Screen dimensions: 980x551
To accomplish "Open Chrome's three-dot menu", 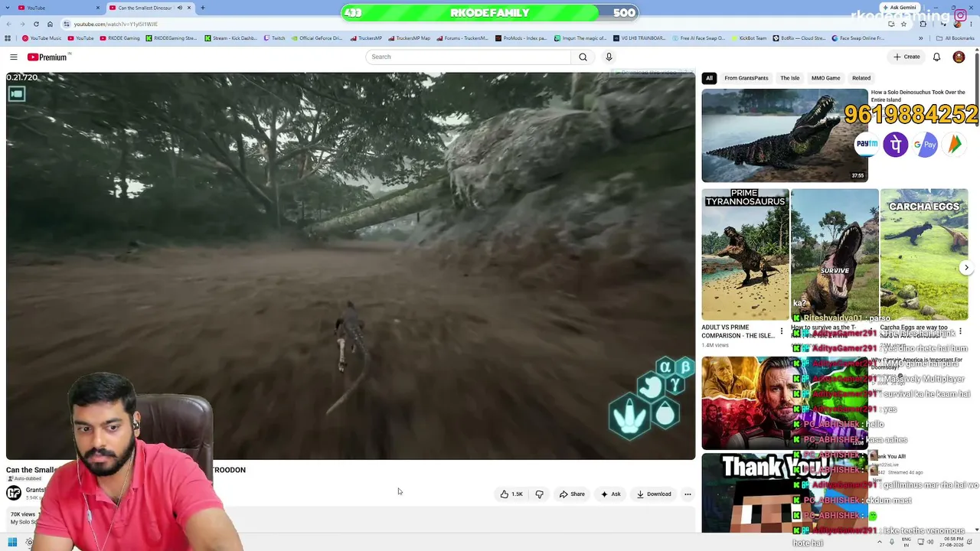I will [971, 24].
